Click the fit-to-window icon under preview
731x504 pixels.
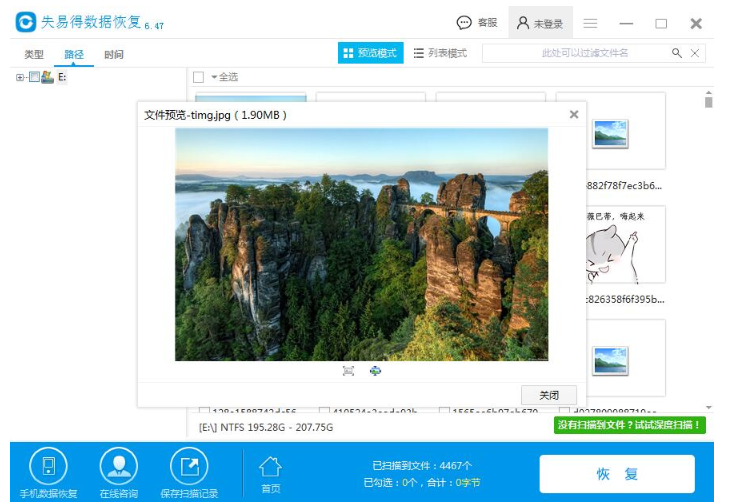[348, 371]
